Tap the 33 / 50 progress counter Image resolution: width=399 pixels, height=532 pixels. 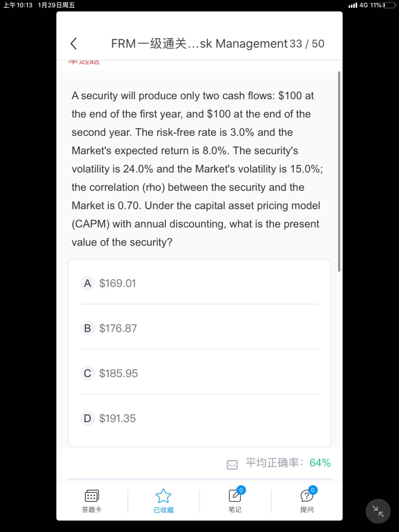(307, 44)
